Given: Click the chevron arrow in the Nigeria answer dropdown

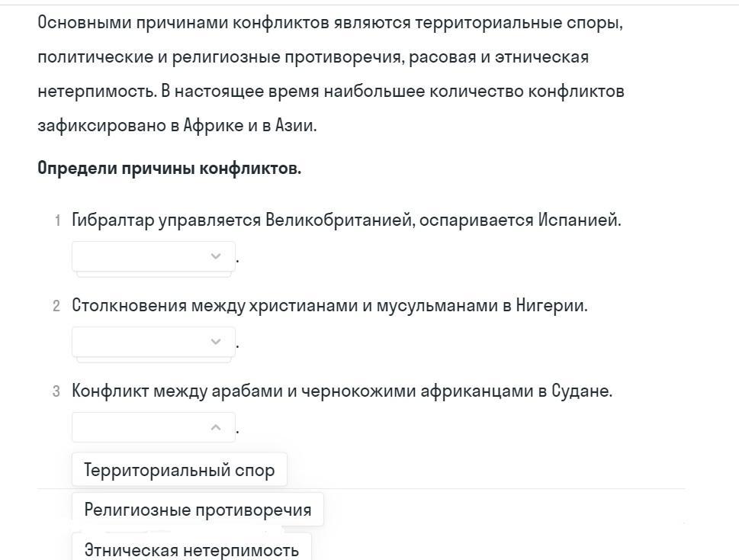Looking at the screenshot, I should tap(216, 342).
